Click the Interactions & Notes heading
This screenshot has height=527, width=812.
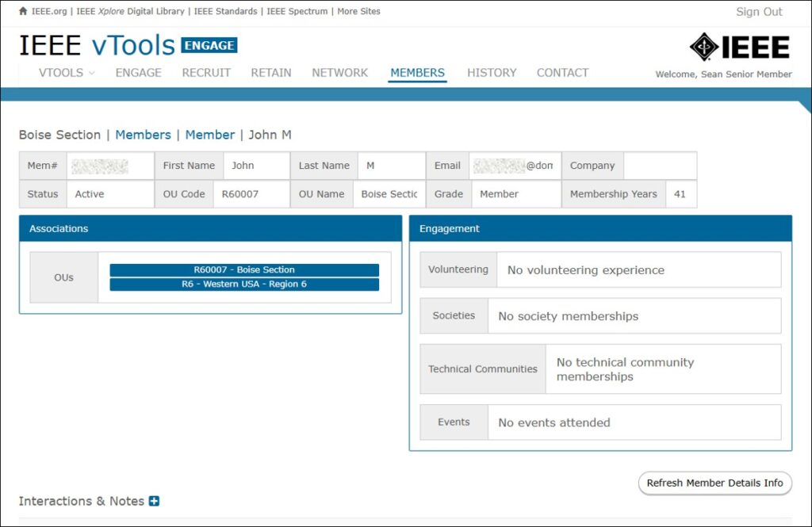(x=82, y=501)
